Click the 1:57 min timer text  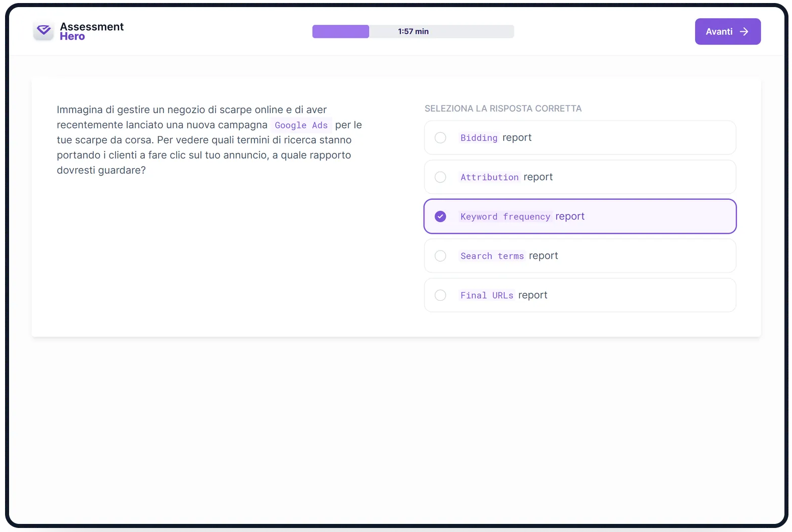(x=413, y=31)
